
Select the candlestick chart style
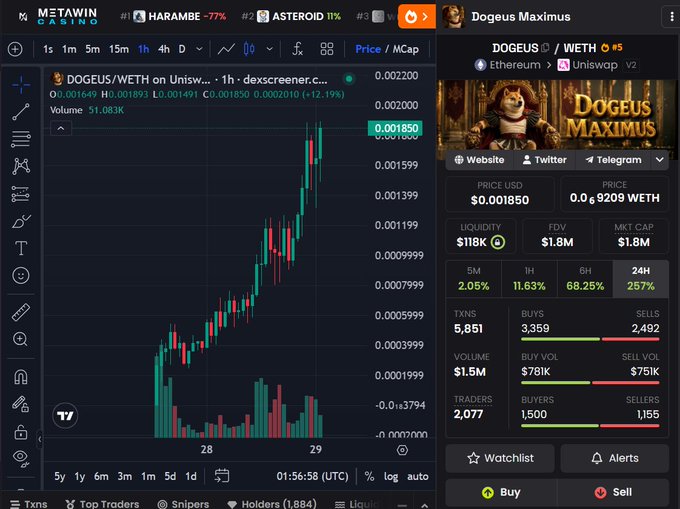pos(249,49)
